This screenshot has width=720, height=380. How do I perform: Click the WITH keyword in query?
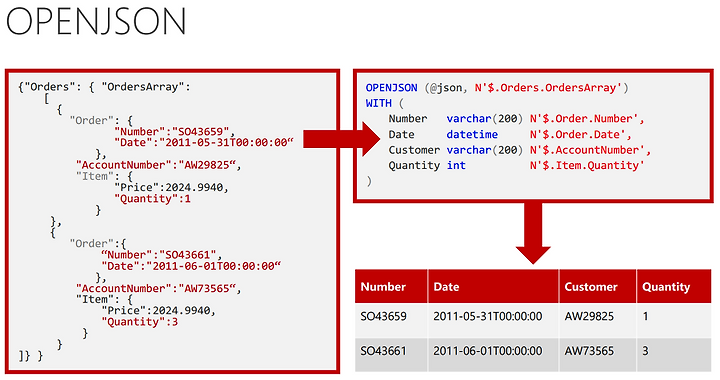tap(379, 103)
